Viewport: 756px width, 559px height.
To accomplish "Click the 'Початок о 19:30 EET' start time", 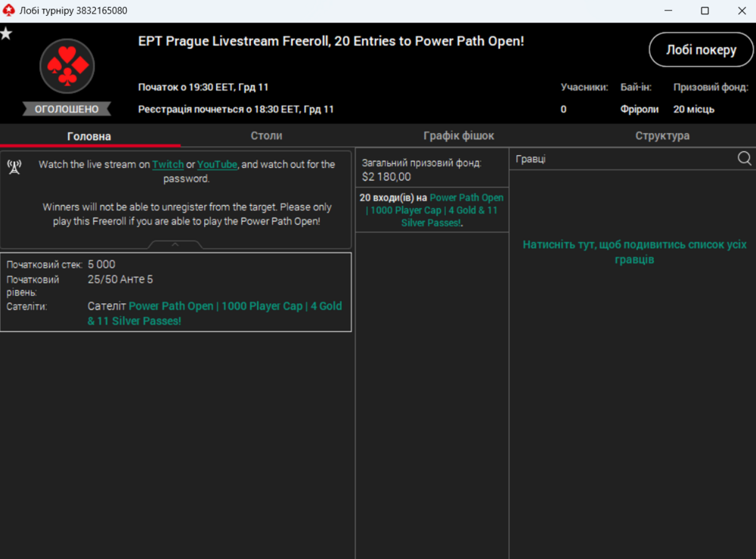I will coord(203,87).
